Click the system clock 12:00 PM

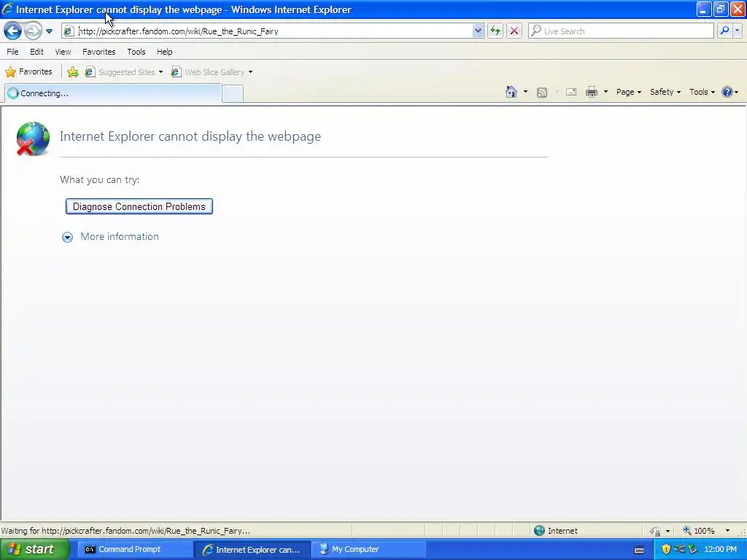720,550
